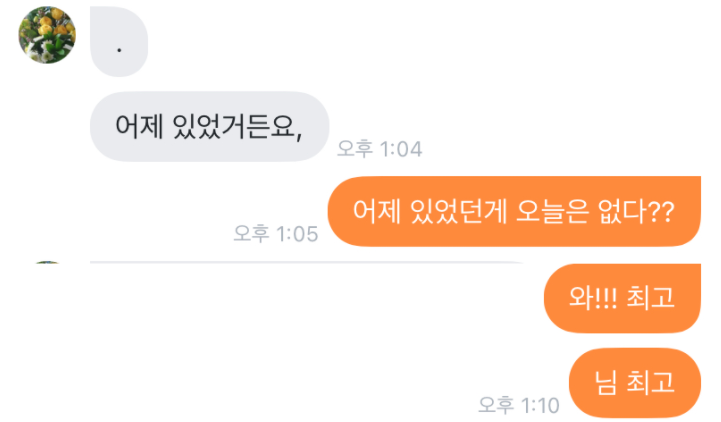
Task: Click the word 있었거든요, in the gray bubble
Action: pos(237,126)
